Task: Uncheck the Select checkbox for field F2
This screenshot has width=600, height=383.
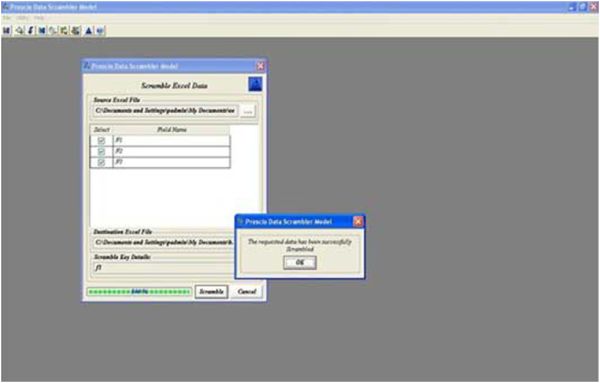Action: [101, 151]
